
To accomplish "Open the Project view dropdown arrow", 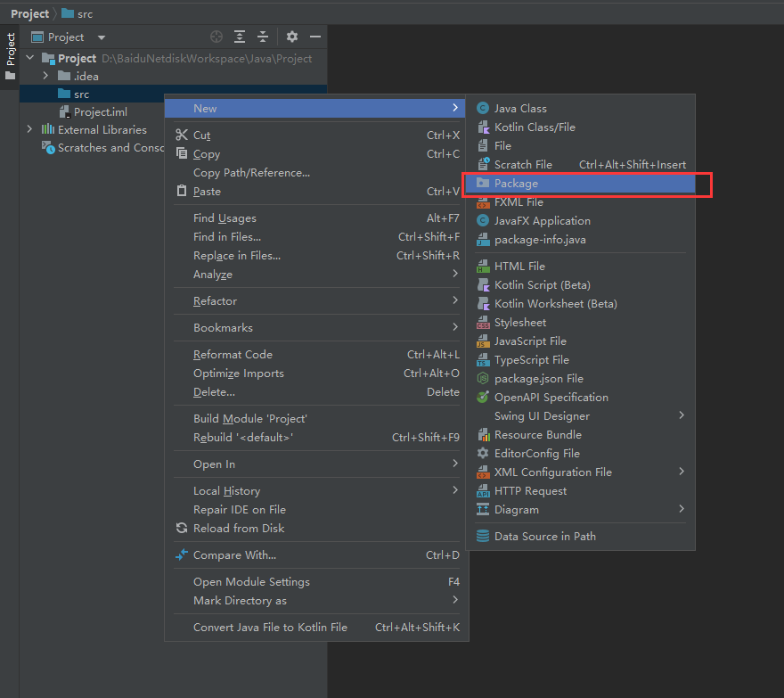I will 101,37.
